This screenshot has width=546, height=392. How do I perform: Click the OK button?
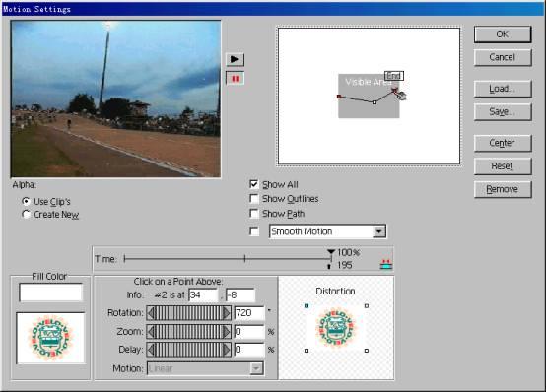coord(503,34)
